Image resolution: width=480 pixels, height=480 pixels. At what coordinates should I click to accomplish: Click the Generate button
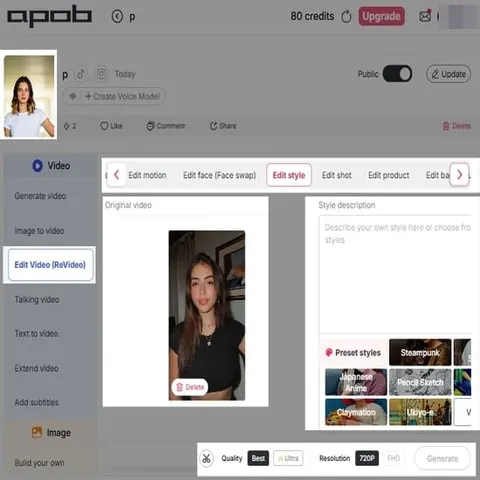pyautogui.click(x=442, y=459)
